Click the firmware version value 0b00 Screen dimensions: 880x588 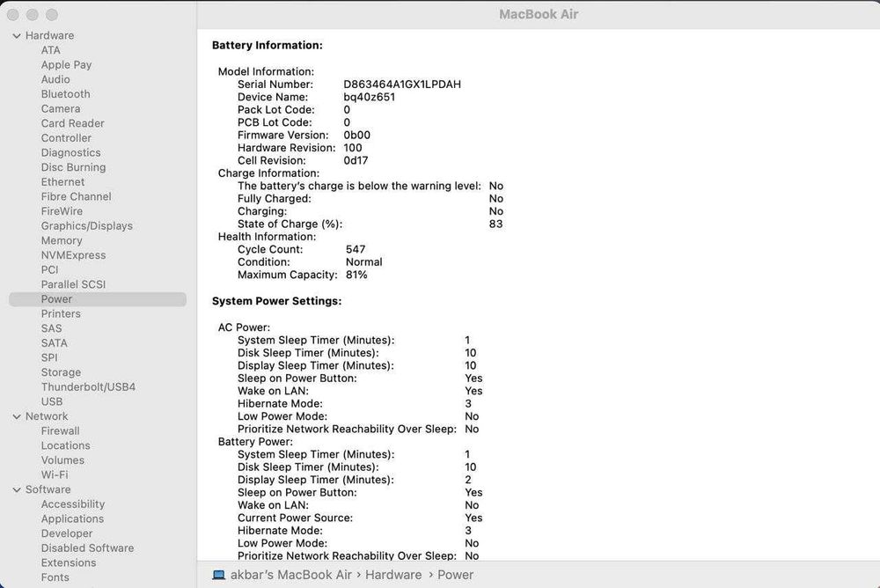coord(357,136)
